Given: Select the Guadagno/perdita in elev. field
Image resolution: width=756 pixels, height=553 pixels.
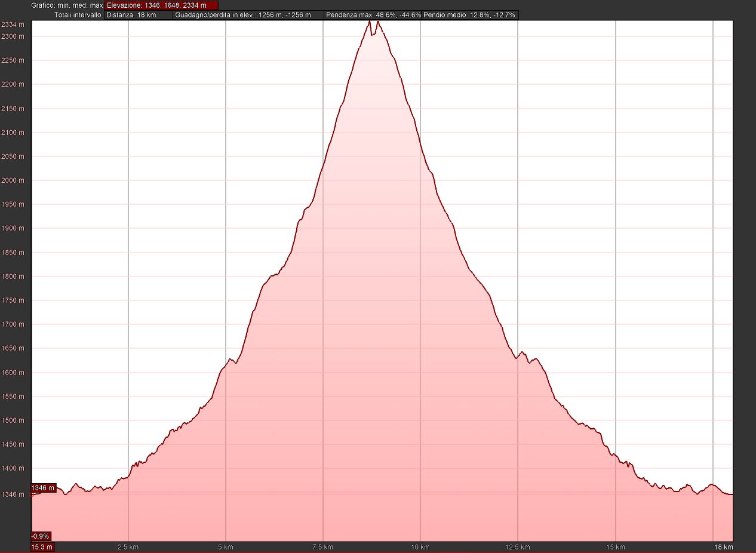Looking at the screenshot, I should [x=248, y=15].
